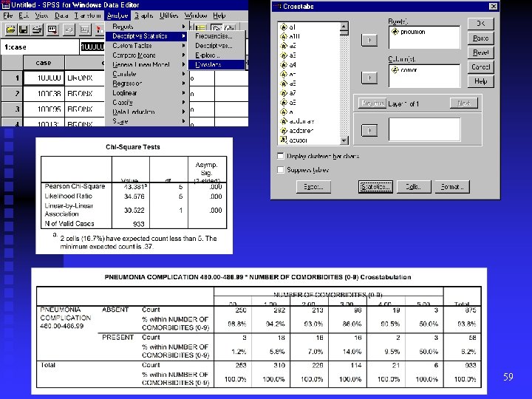Click SPSS Data Editor title bar icon
The image size is (532, 399).
5,4
